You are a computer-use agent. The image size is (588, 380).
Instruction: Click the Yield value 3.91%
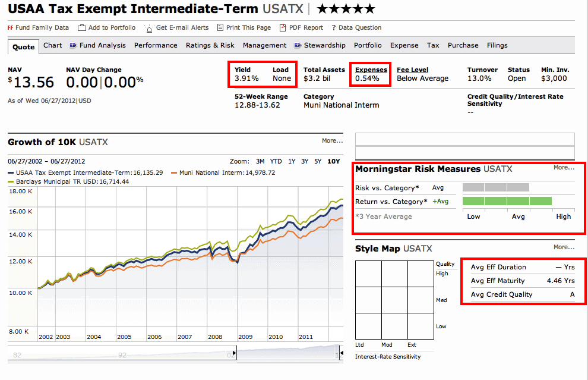tap(246, 78)
